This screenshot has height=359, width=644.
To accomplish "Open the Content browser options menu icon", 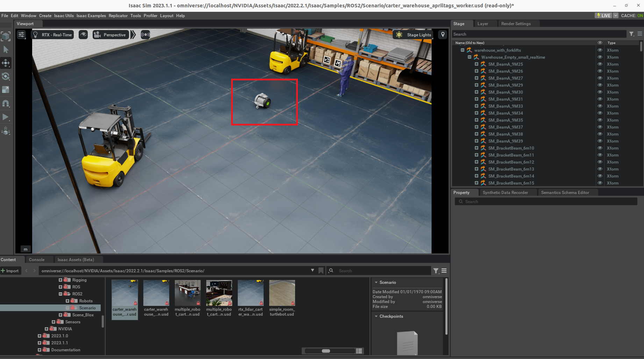I will (444, 271).
